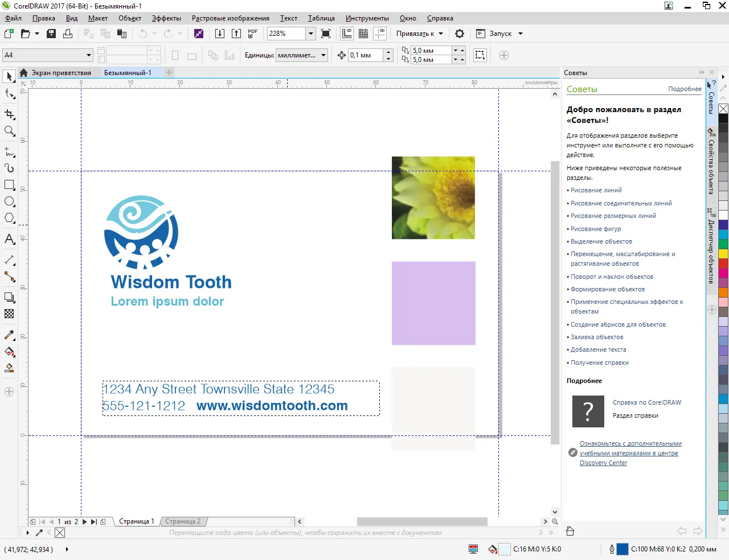The image size is (729, 560).
Task: Go to next page arrow
Action: point(85,521)
